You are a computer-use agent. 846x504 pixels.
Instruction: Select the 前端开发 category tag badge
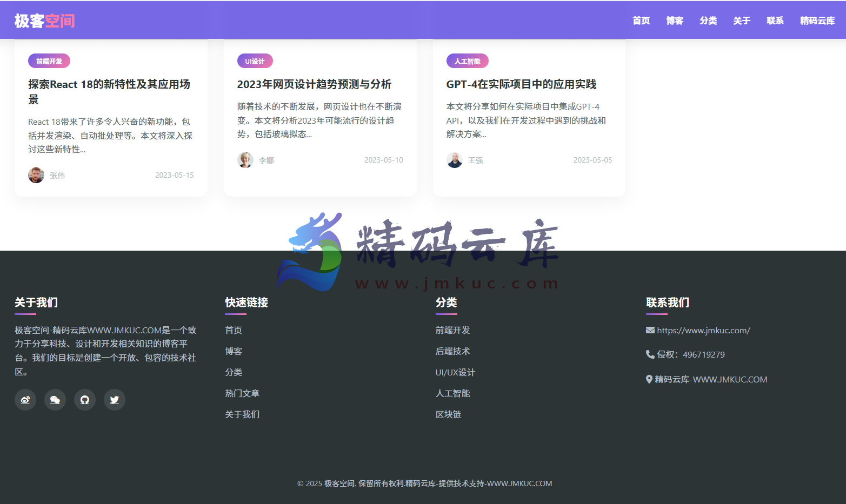[x=49, y=61]
